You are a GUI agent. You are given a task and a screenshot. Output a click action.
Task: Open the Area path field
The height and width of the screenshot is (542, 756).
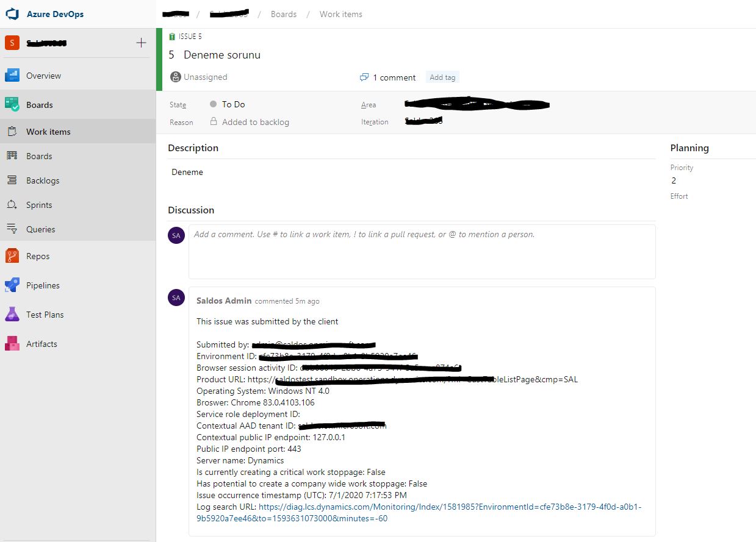477,104
